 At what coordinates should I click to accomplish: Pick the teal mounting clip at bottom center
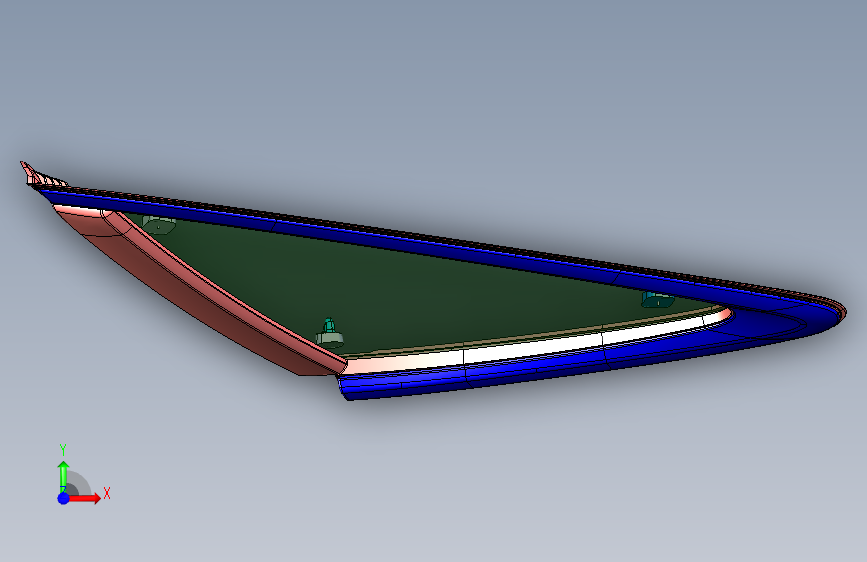click(x=330, y=333)
